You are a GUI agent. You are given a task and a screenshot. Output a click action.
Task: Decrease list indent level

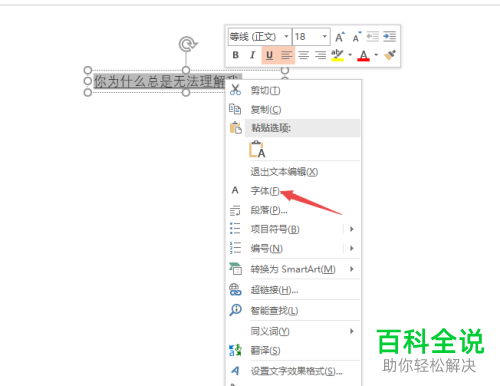[373, 37]
